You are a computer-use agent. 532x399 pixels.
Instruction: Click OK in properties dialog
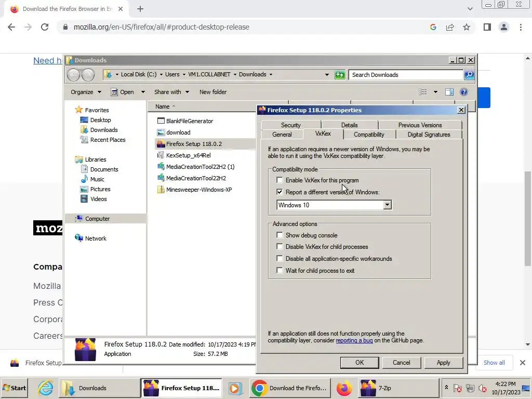coord(360,363)
